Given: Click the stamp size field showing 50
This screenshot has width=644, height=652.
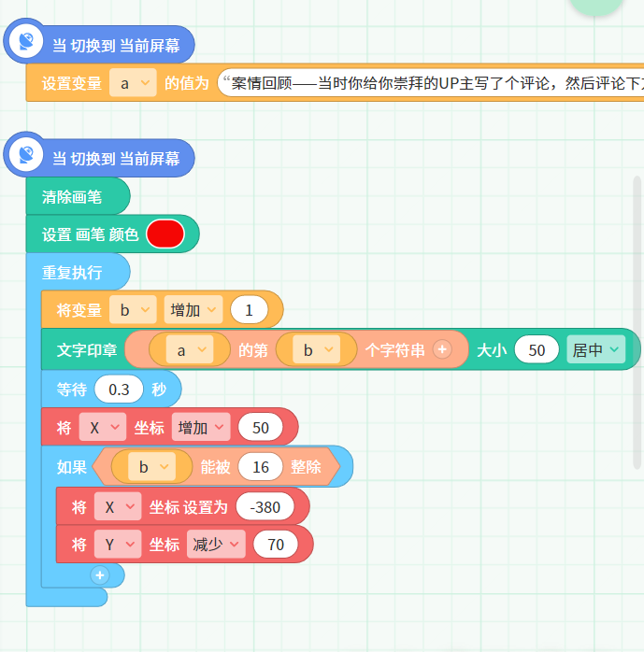Looking at the screenshot, I should 537,349.
